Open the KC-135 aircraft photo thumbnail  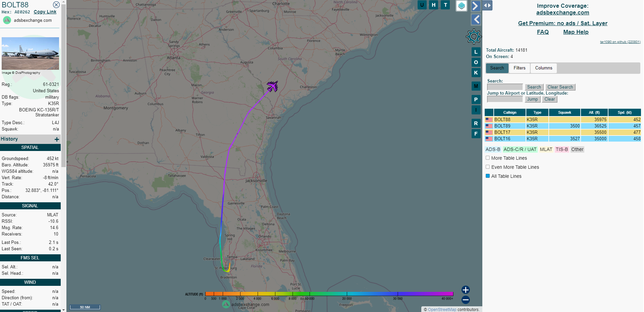[x=30, y=53]
